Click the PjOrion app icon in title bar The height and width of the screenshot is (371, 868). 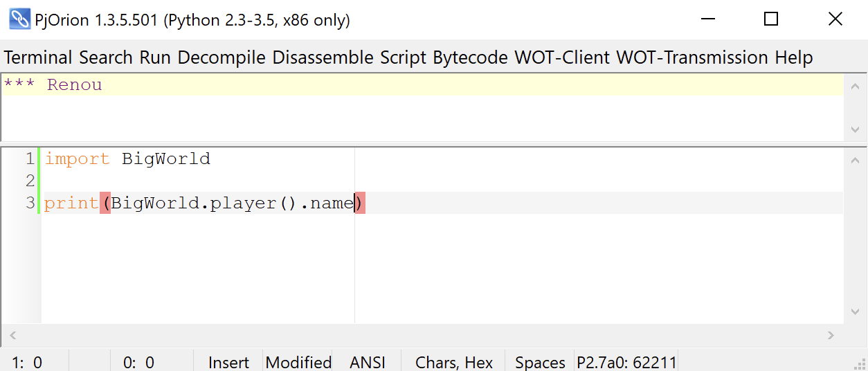(19, 19)
